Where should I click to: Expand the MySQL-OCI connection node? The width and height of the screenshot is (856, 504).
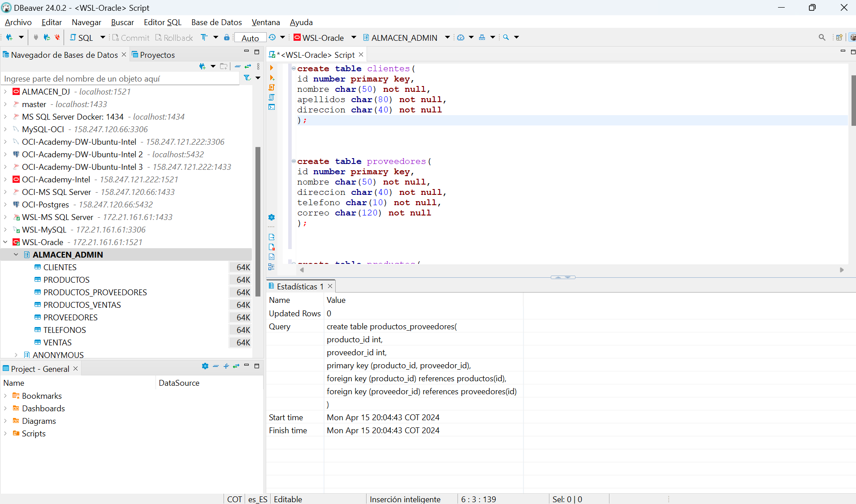click(x=5, y=129)
